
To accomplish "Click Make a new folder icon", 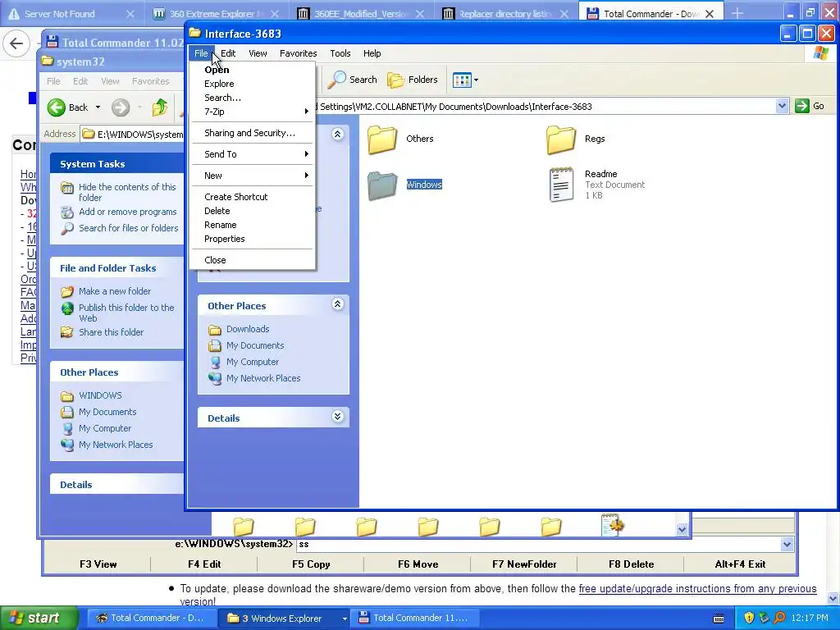I will tap(67, 291).
